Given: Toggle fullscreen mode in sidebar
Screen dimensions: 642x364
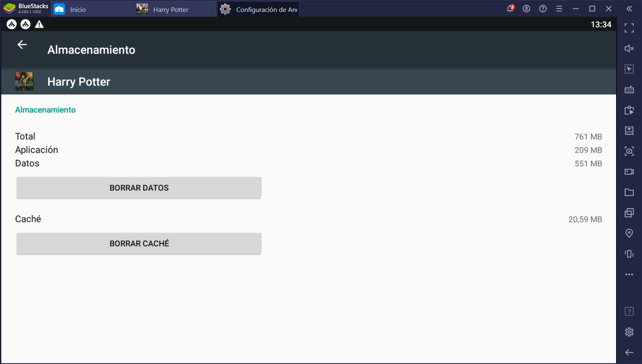Looking at the screenshot, I should pyautogui.click(x=629, y=28).
